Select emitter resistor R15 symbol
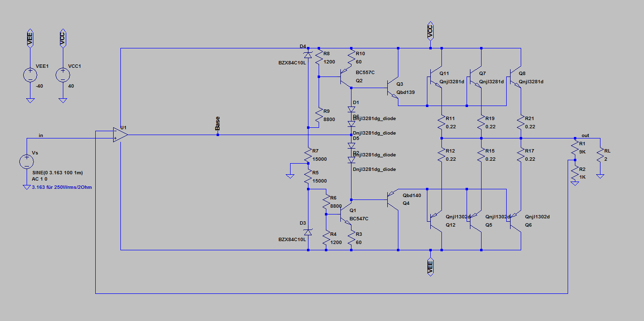644x321 pixels. (x=481, y=155)
